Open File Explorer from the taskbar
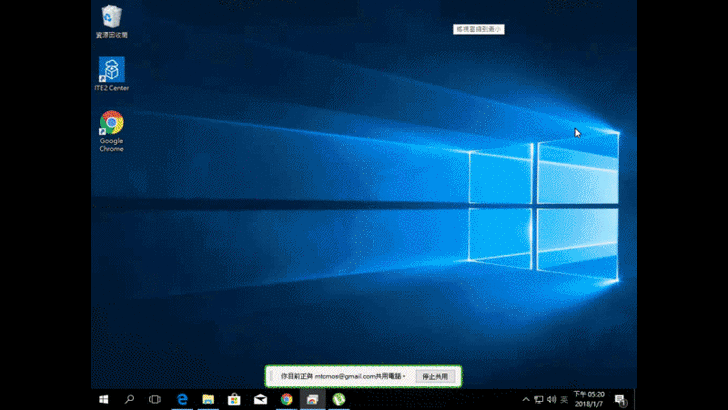The width and height of the screenshot is (728, 410). click(x=208, y=399)
